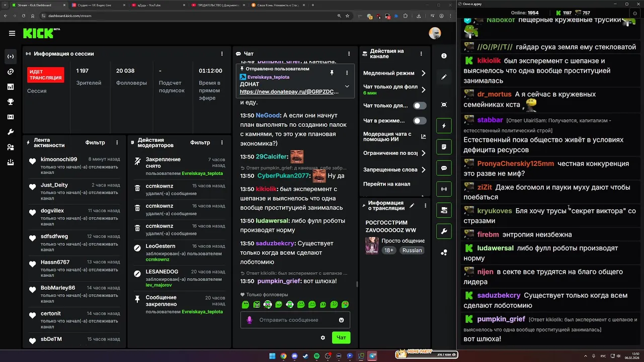Image resolution: width=644 pixels, height=362 pixels.
Task: Switch to the 'Саша Конь' browser tab
Action: [278, 5]
